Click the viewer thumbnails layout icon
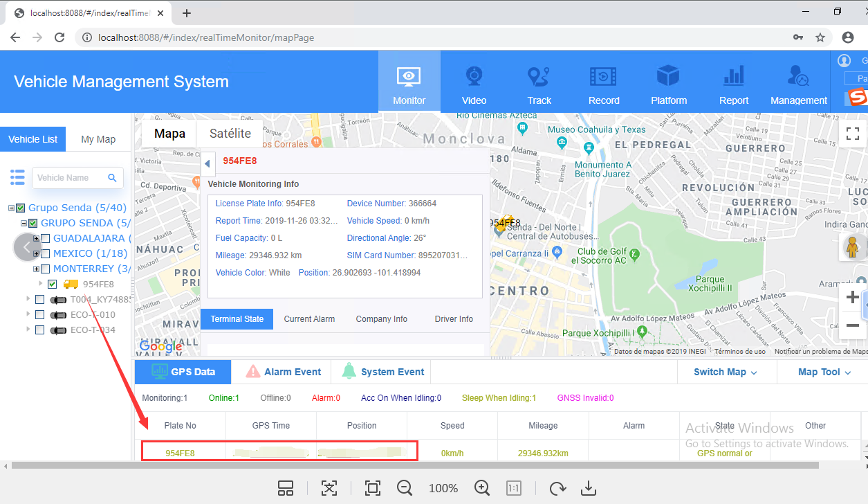This screenshot has width=868, height=504. (x=286, y=488)
